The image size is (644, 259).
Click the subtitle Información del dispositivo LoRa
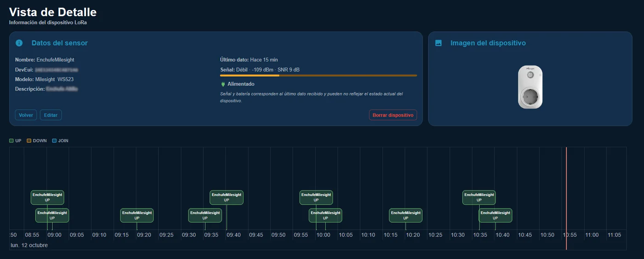pyautogui.click(x=48, y=22)
